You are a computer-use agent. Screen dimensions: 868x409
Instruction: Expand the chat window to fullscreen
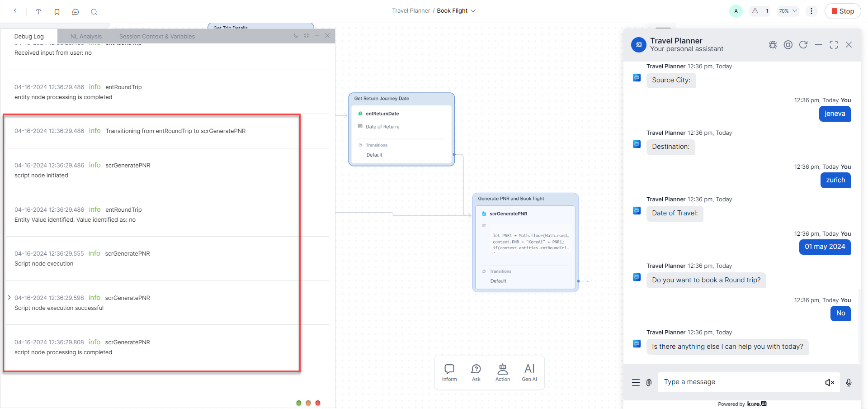[x=834, y=45]
